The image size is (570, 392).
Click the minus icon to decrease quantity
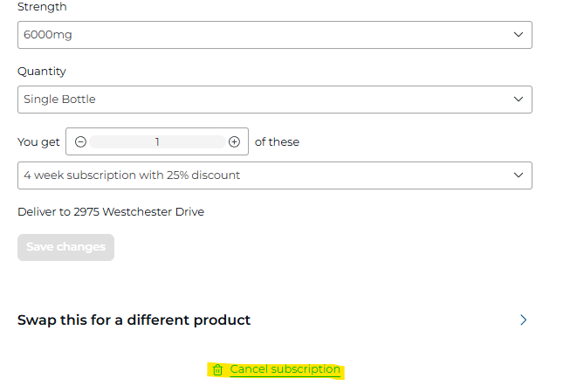click(x=81, y=141)
